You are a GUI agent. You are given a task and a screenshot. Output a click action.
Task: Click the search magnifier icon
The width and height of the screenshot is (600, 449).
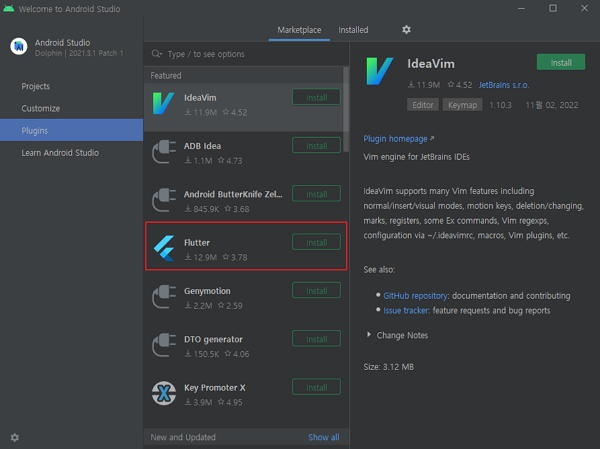(157, 54)
